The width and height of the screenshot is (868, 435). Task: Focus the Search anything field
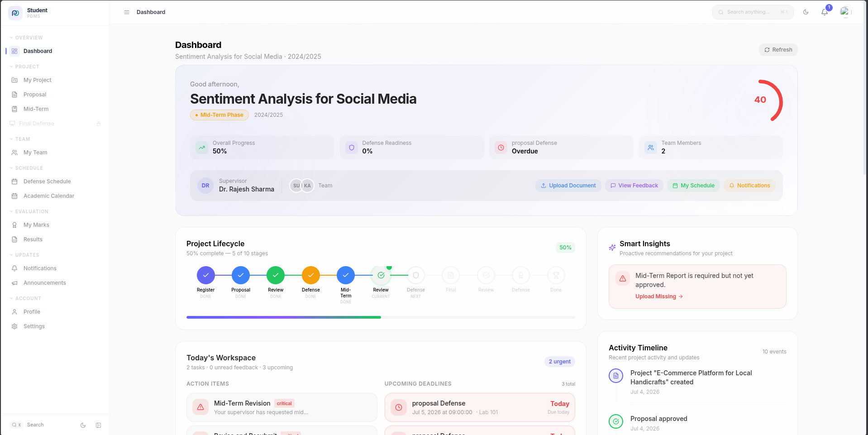pos(753,12)
